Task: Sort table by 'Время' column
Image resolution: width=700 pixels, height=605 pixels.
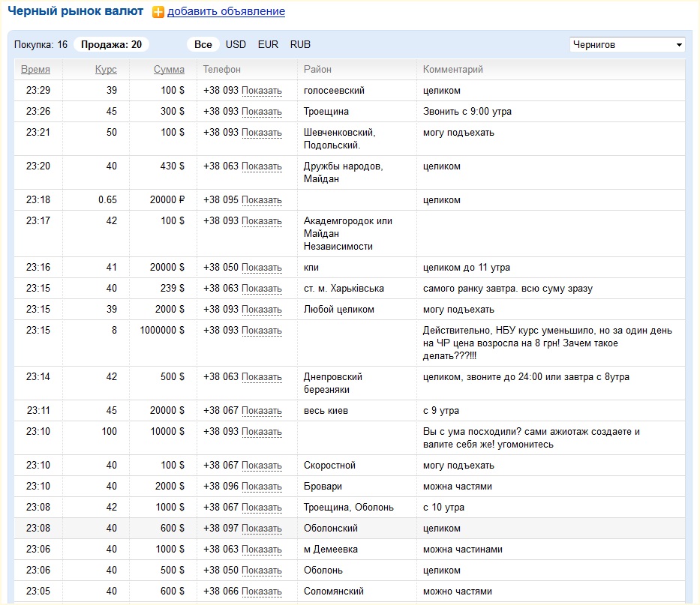Action: coord(36,70)
